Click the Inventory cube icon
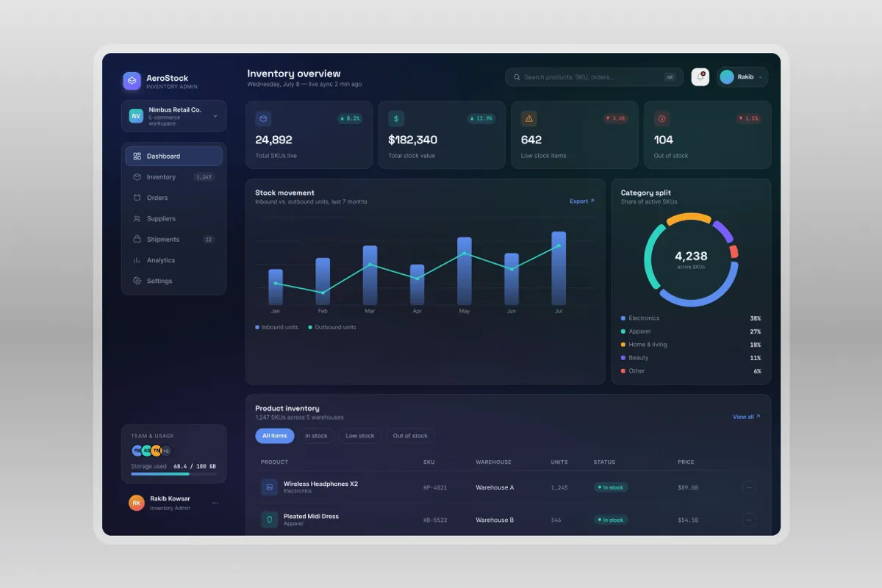This screenshot has width=882, height=588. tap(137, 177)
